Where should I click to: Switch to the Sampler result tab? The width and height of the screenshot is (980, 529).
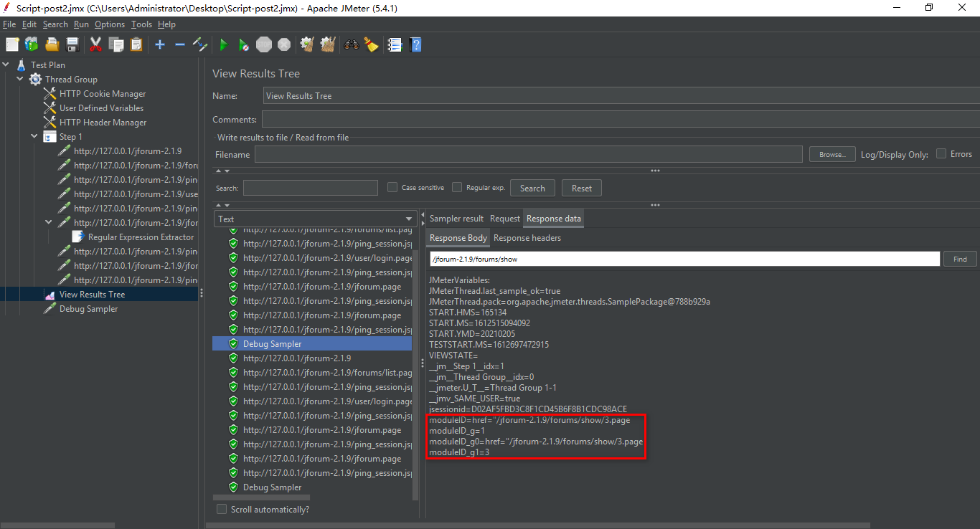pyautogui.click(x=456, y=219)
